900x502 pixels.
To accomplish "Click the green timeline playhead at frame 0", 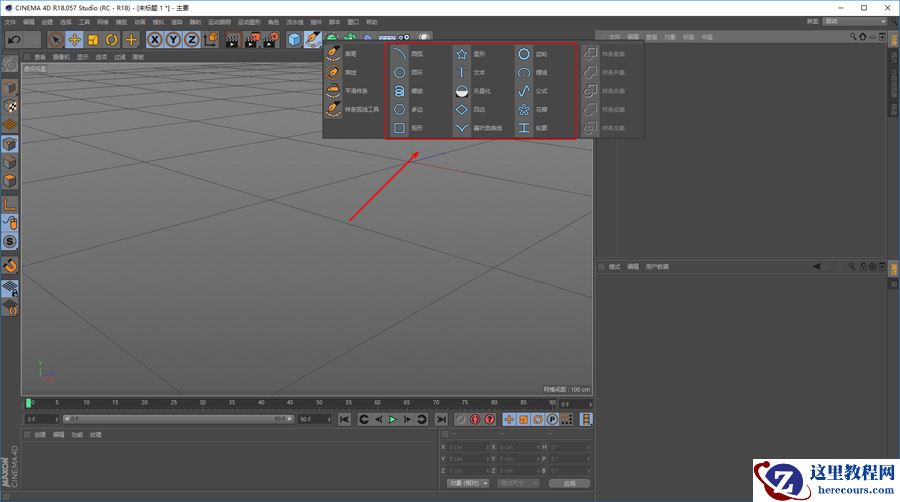I will (x=28, y=403).
